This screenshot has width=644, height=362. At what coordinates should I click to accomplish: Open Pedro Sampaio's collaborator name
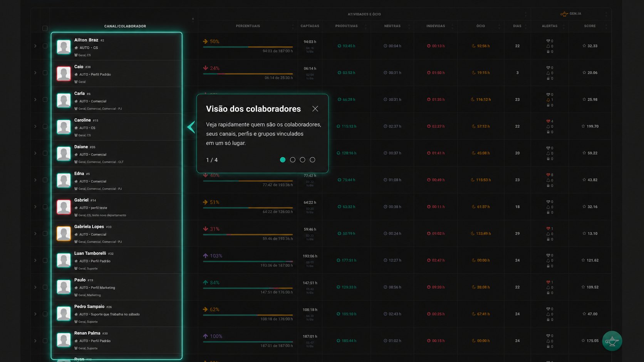click(x=89, y=307)
